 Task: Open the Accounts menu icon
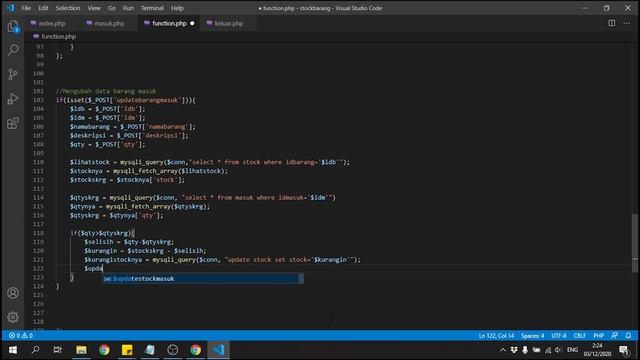(x=13, y=293)
